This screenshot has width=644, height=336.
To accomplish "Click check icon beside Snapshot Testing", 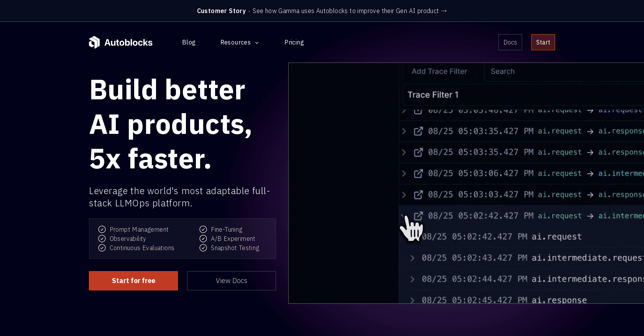I will pyautogui.click(x=203, y=248).
